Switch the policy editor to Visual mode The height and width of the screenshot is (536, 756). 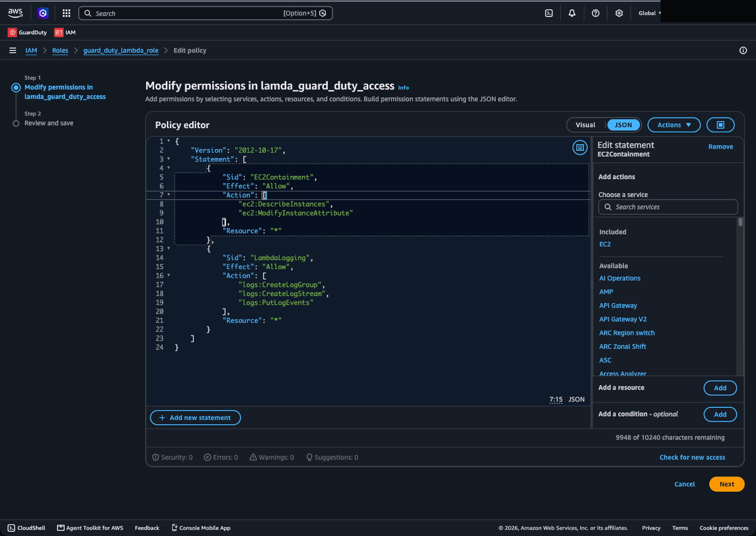(585, 125)
